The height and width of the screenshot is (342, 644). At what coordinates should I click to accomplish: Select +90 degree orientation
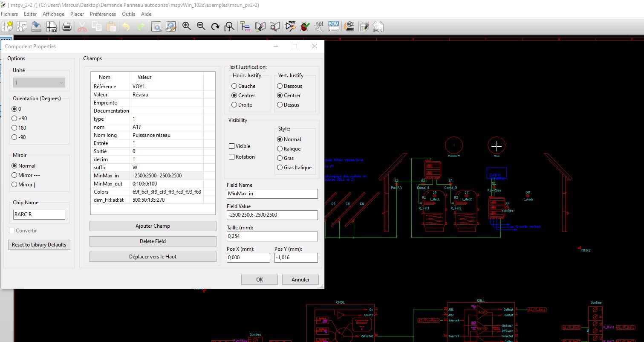pos(14,119)
